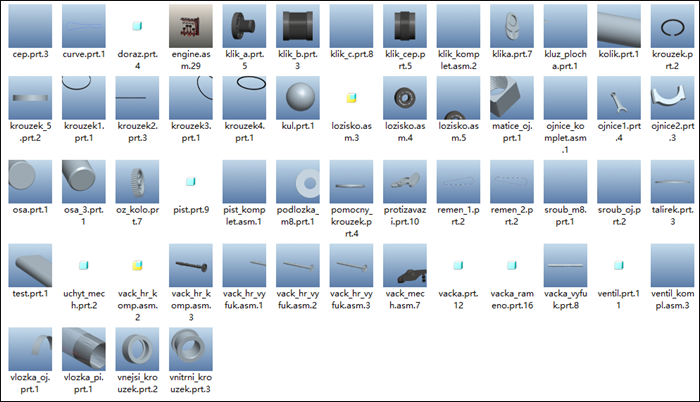Screen dimensions: 700x402
Task: Click the ojnice1.prt.4 connecting rod icon
Action: [x=619, y=98]
